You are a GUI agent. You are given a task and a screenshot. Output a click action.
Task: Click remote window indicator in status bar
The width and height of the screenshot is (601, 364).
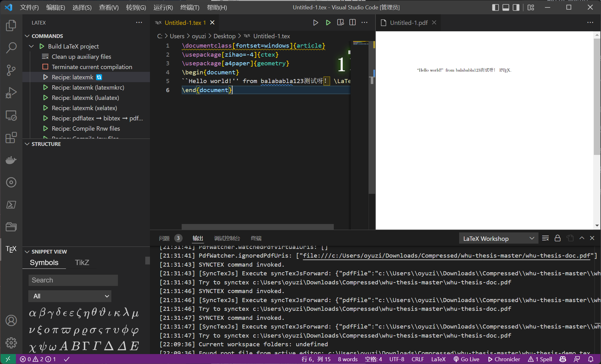8,359
